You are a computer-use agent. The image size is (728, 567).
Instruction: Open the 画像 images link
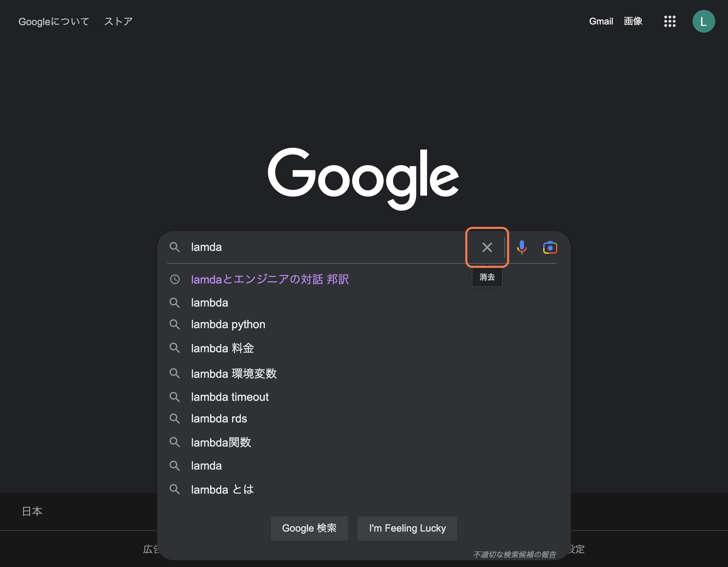click(633, 21)
